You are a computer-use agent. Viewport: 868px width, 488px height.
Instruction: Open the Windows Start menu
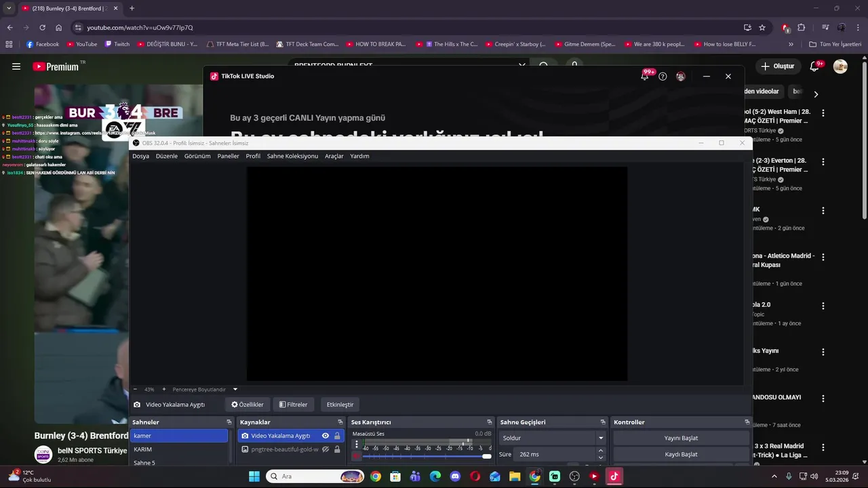point(254,476)
